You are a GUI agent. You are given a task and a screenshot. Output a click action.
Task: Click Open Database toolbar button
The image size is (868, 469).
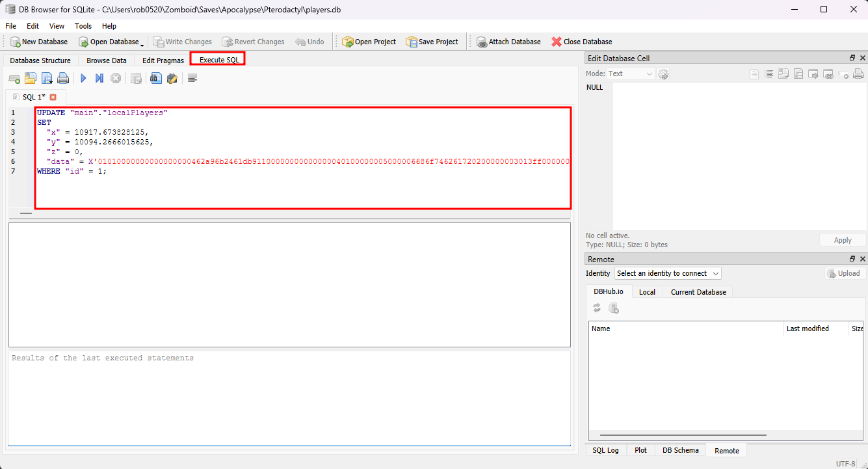click(x=109, y=42)
